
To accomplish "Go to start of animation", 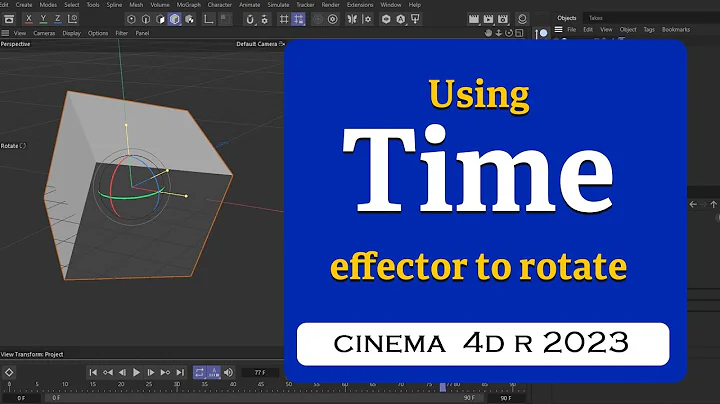I will point(93,372).
